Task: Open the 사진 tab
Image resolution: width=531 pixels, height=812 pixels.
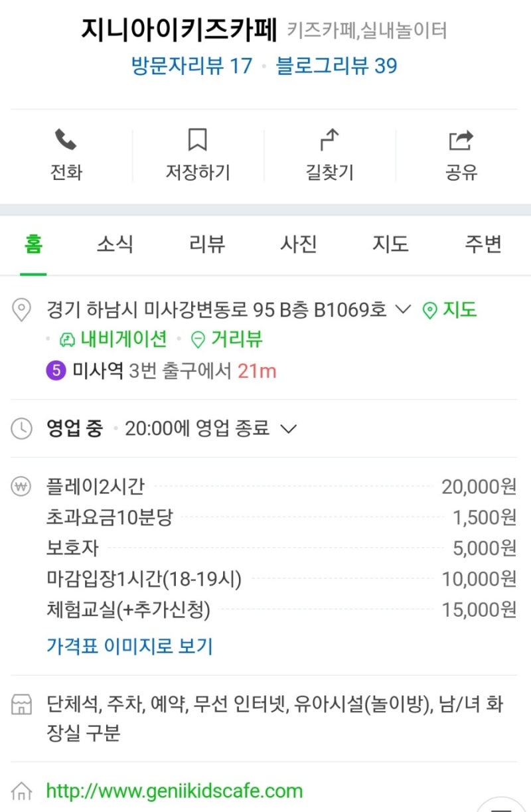Action: pyautogui.click(x=298, y=244)
